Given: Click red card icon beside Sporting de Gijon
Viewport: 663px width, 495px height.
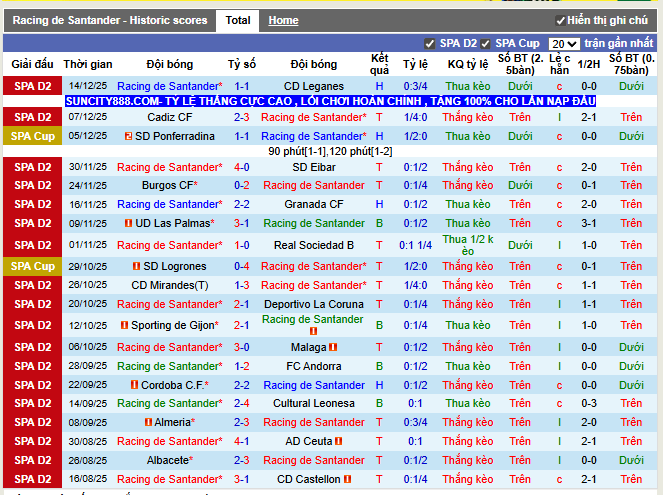Looking at the screenshot, I should (x=124, y=325).
